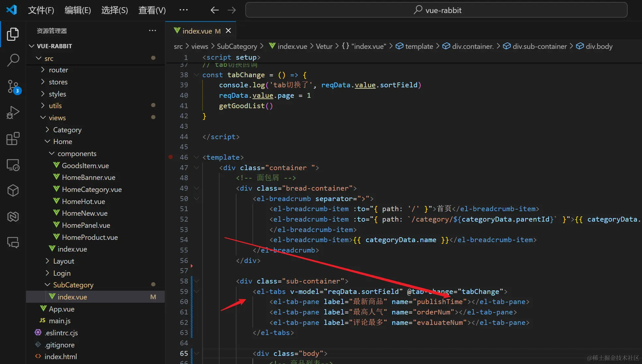
Task: Open the Run and Debug view
Action: [13, 113]
